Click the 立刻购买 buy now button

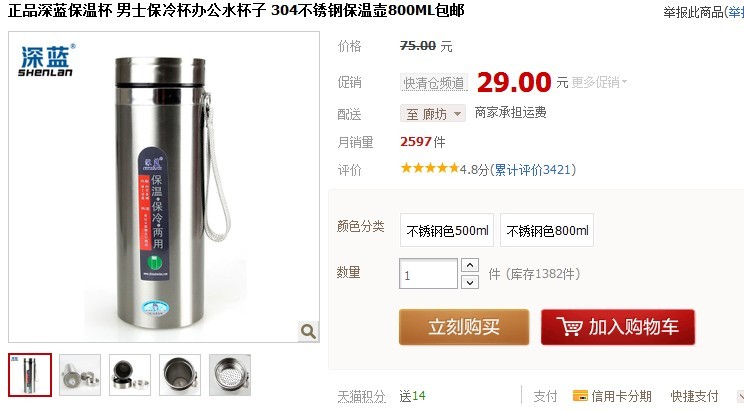click(464, 327)
